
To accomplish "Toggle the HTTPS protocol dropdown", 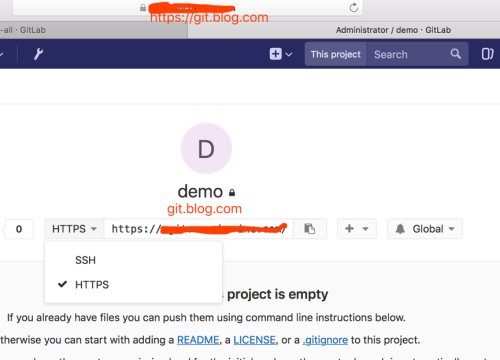I will point(74,229).
